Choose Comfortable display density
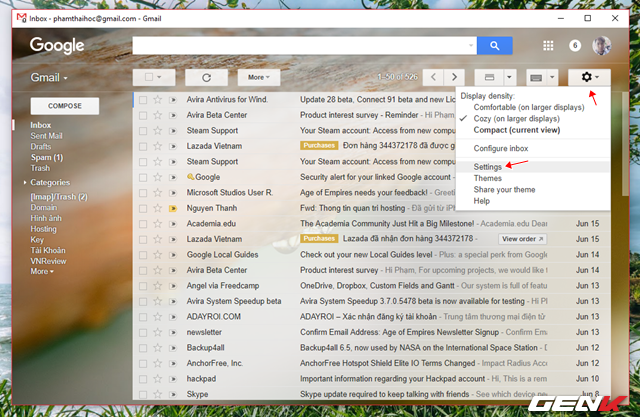The image size is (640, 417). coord(529,107)
